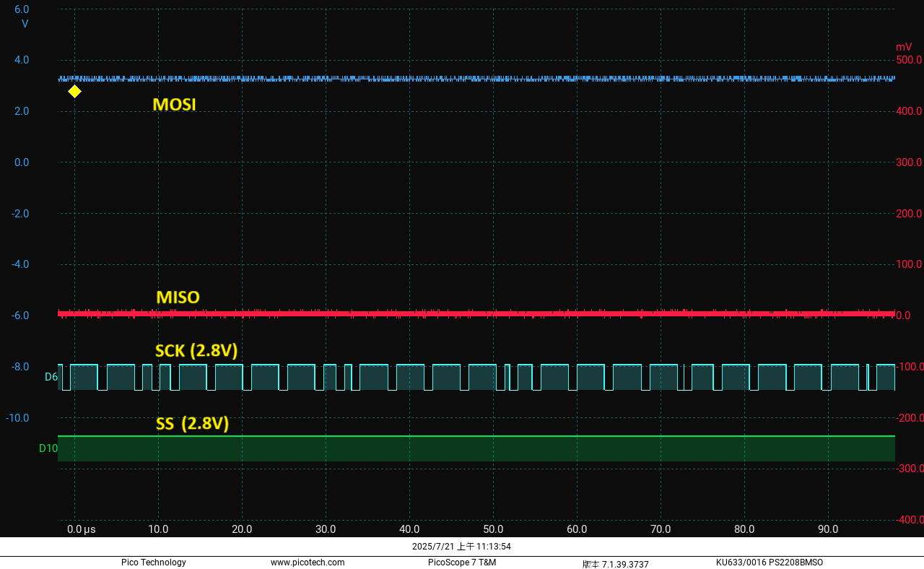The width and height of the screenshot is (924, 569).
Task: Click the Pico Technology footer text
Action: 154,563
